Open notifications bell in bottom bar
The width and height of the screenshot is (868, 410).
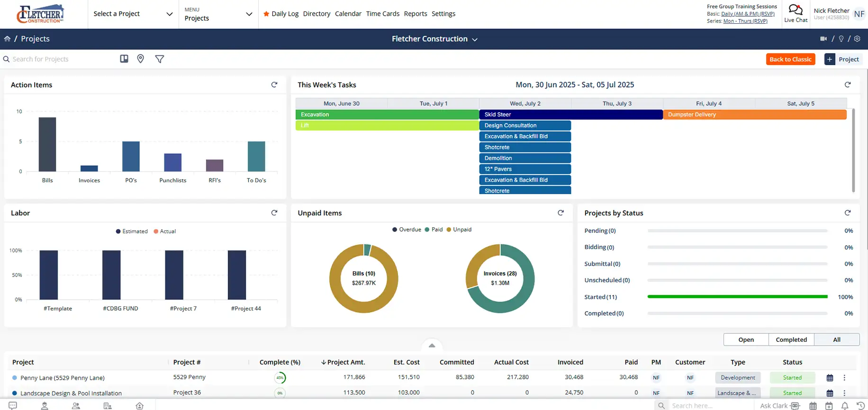click(845, 406)
